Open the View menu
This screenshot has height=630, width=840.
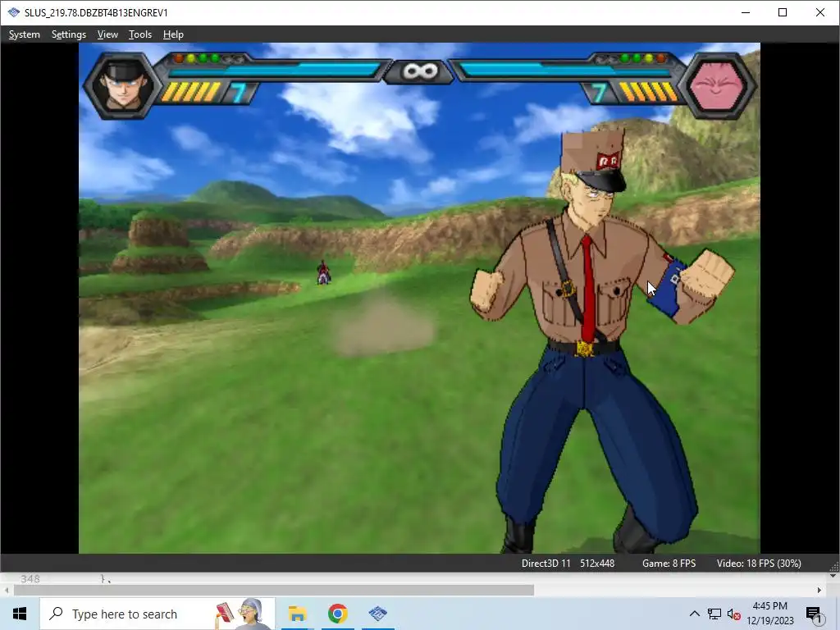[107, 34]
